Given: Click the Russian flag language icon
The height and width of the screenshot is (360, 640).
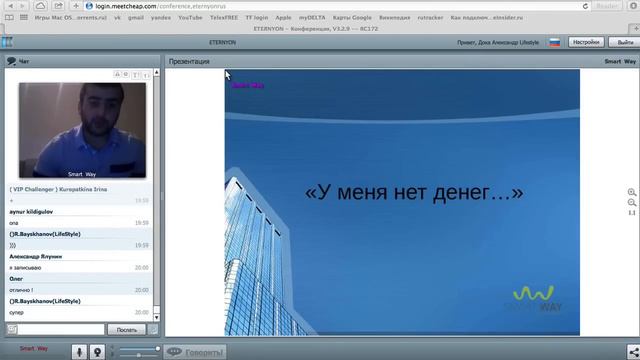Looking at the screenshot, I should [554, 42].
